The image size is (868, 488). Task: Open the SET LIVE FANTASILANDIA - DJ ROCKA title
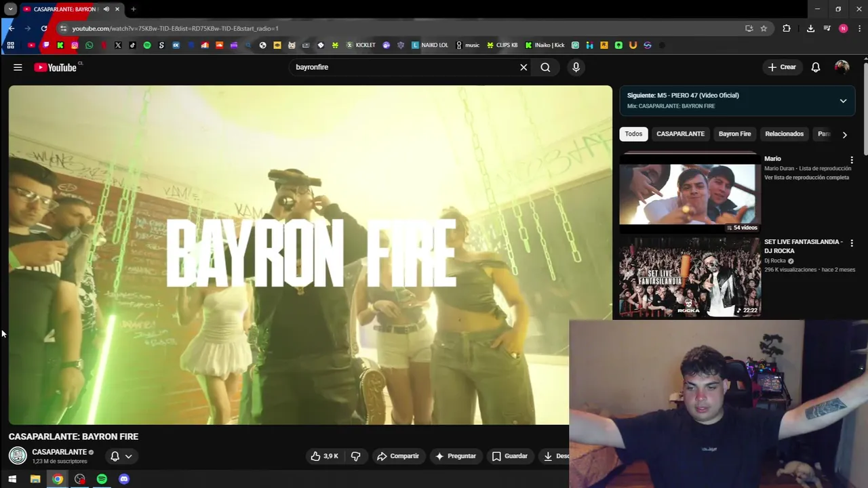(804, 246)
